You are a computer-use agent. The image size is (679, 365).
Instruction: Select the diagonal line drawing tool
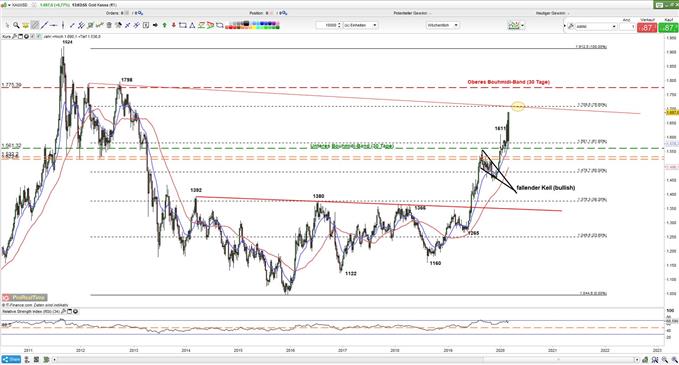pyautogui.click(x=44, y=25)
